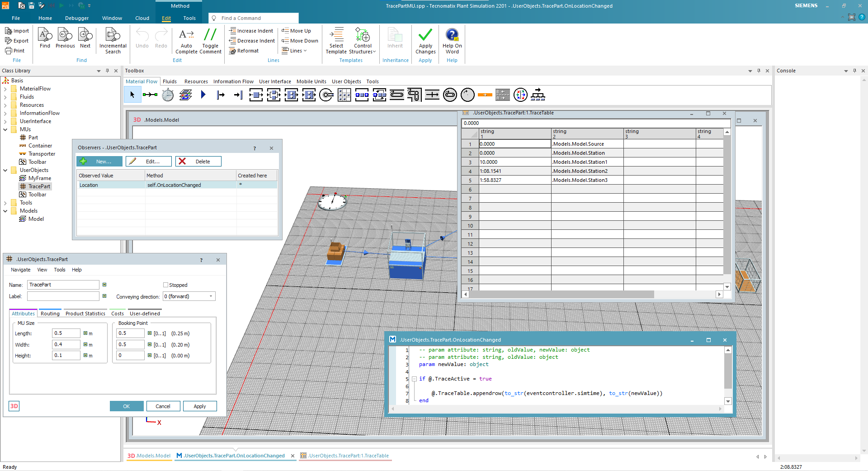Open the Product Statistics tab
This screenshot has width=868, height=471.
point(85,314)
